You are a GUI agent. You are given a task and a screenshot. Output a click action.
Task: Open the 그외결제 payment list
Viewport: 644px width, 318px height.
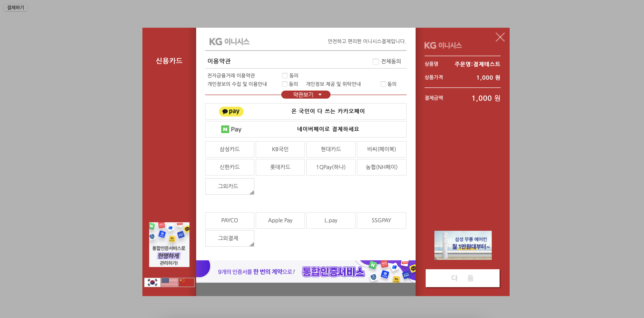pos(230,238)
